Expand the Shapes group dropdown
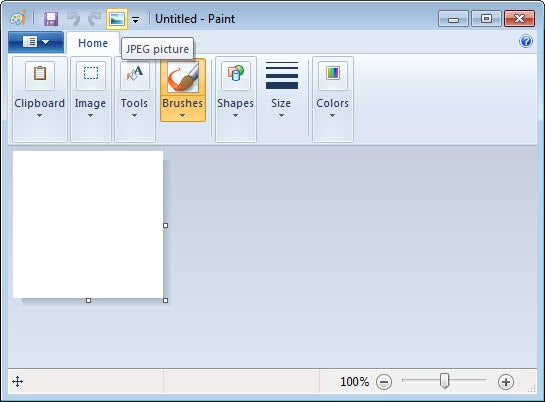The height and width of the screenshot is (402, 545). (235, 115)
